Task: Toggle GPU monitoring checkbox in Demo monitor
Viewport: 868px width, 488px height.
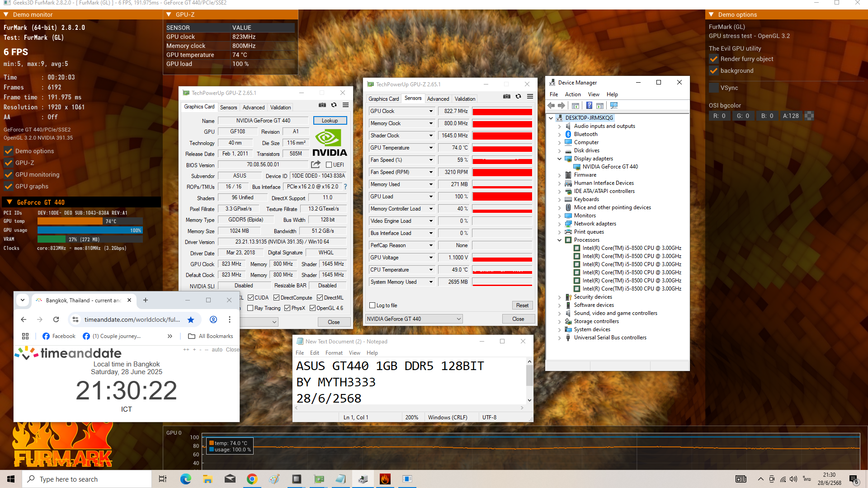Action: (x=9, y=175)
